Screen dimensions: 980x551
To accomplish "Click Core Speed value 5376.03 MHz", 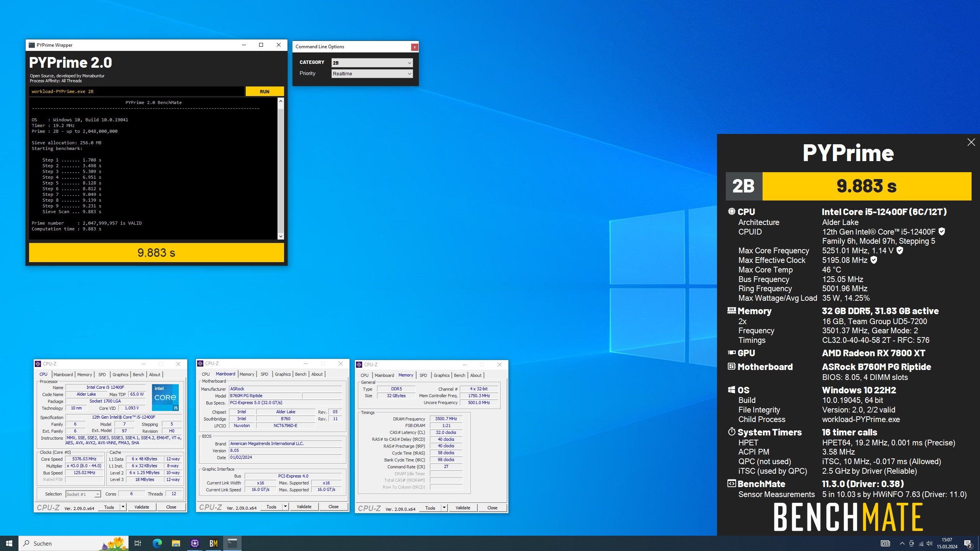I will pyautogui.click(x=84, y=459).
